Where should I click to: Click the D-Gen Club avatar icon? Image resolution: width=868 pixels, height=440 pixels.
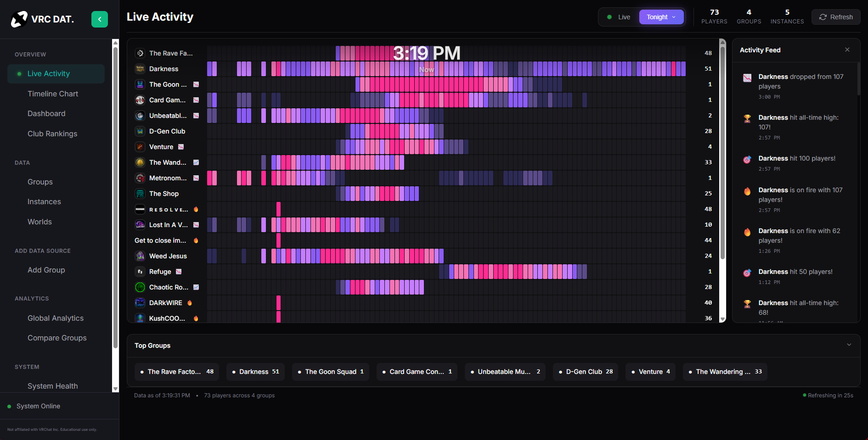tap(140, 131)
